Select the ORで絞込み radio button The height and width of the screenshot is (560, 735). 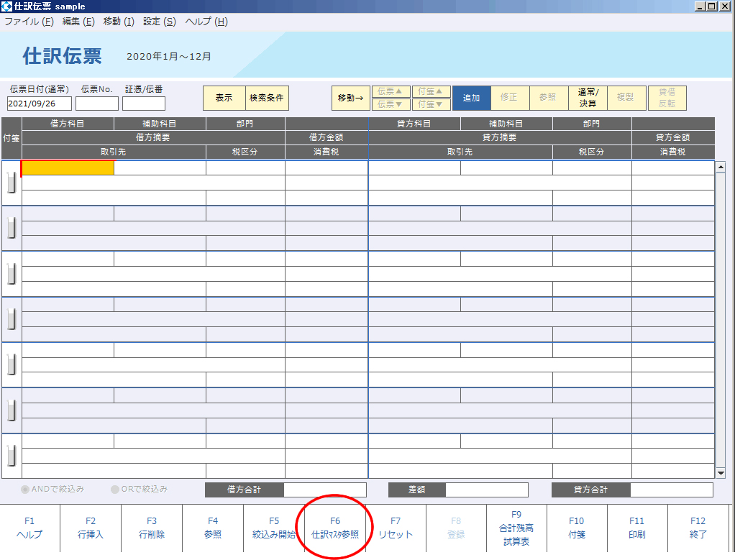(x=115, y=490)
